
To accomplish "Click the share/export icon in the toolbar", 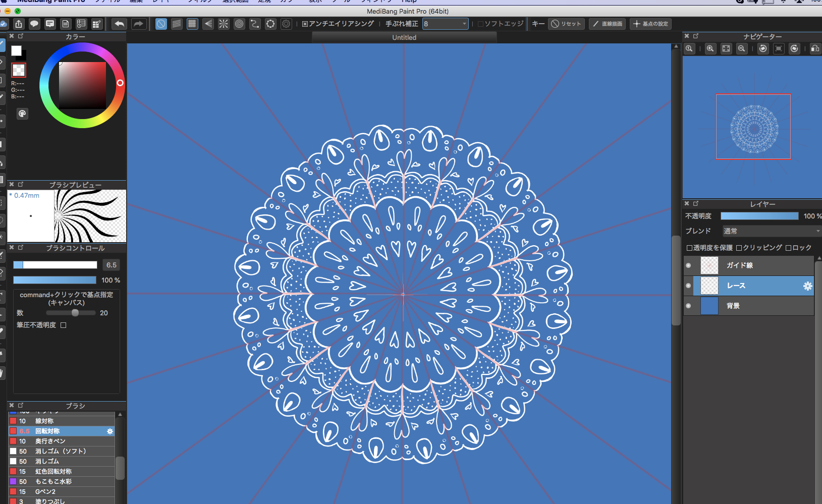I will click(x=19, y=24).
